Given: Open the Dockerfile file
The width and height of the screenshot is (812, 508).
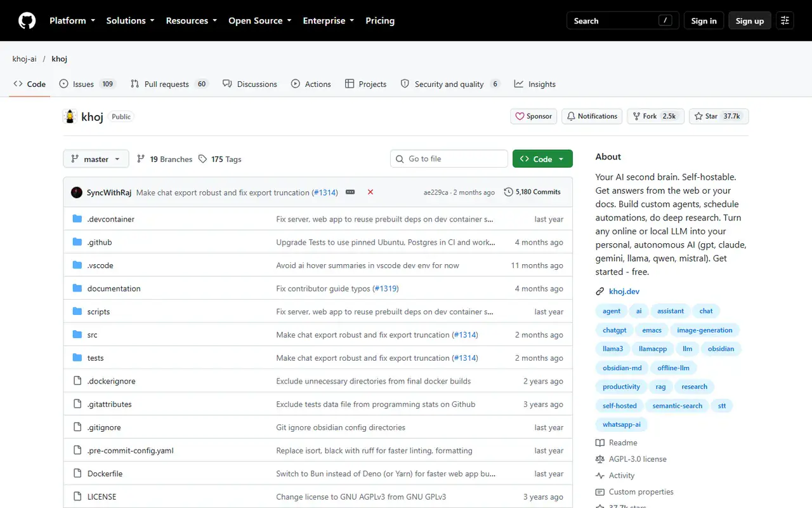Looking at the screenshot, I should 105,474.
